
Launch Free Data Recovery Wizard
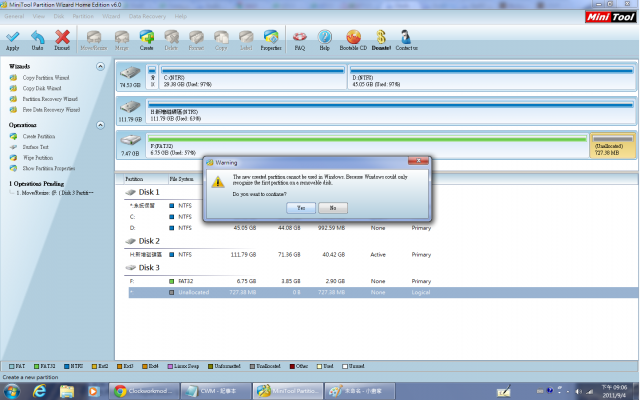[51, 109]
